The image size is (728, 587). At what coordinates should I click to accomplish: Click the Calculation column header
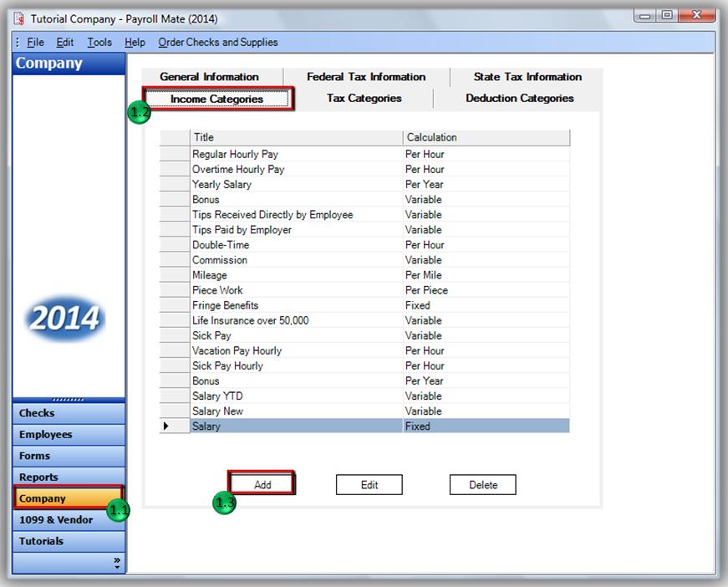tap(486, 137)
